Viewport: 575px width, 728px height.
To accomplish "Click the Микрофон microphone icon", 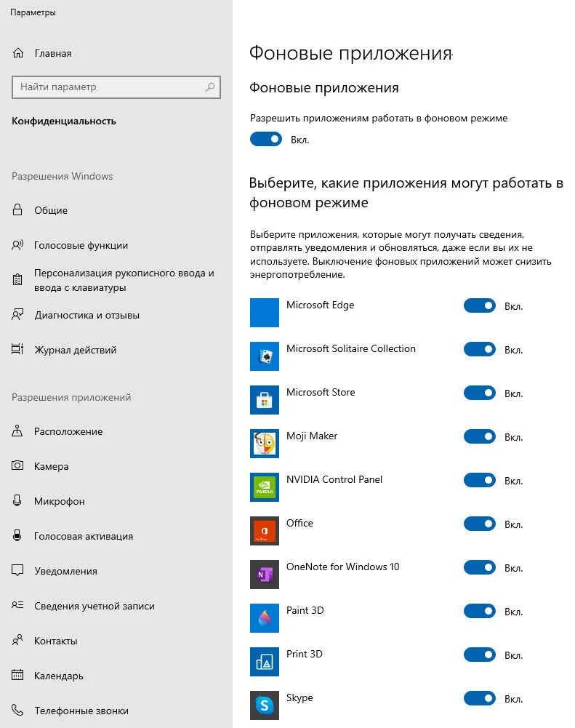I will click(x=17, y=500).
